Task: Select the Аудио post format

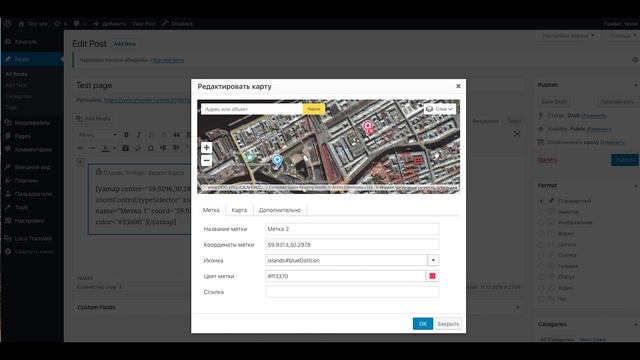Action: click(541, 288)
